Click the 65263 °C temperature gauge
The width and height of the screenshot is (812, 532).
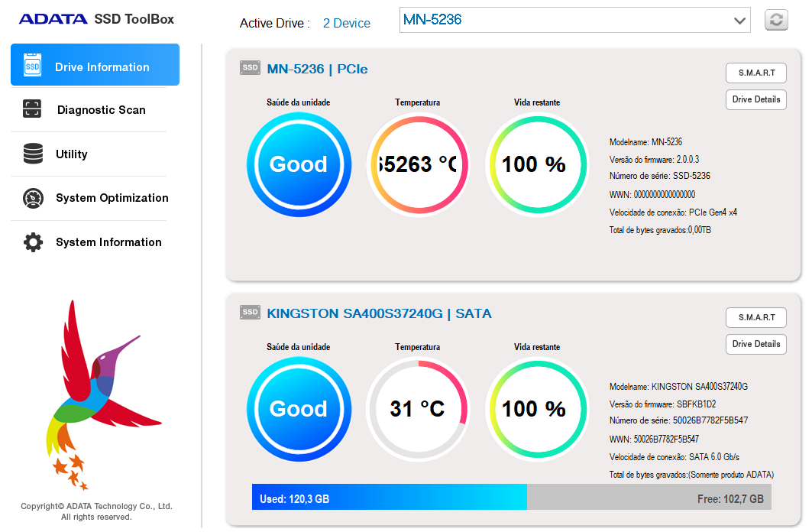[x=418, y=164]
